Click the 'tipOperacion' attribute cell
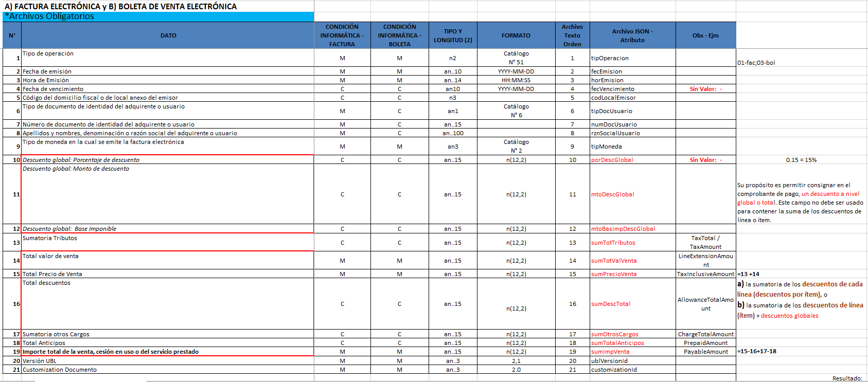 tap(632, 58)
